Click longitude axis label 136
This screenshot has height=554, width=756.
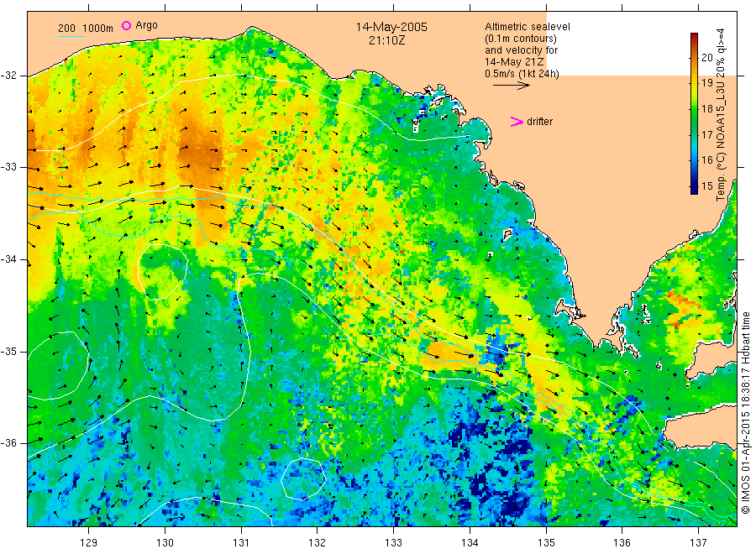tap(622, 543)
